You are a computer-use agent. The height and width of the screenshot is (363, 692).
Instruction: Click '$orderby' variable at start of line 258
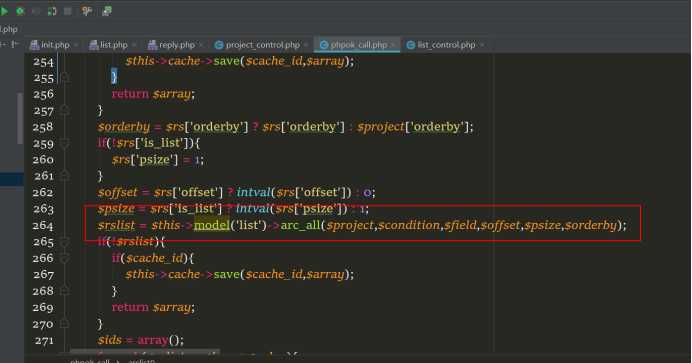(124, 127)
